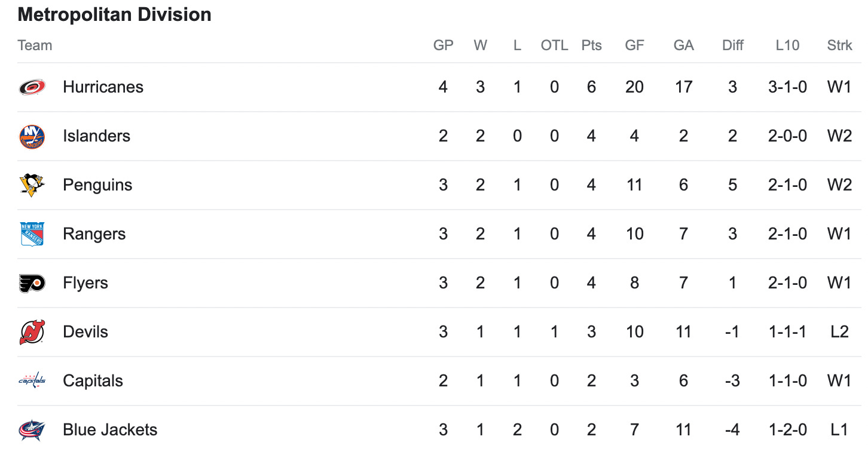Click the Strk column header

click(839, 45)
